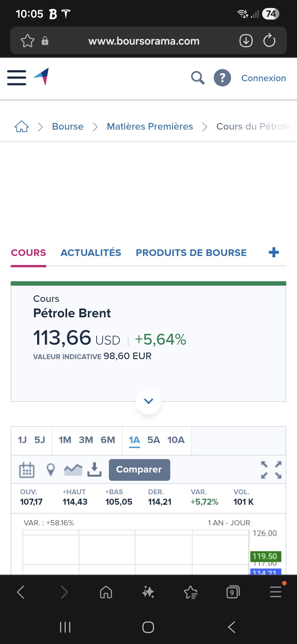Screen dimensions: 297x644
Task: Open the hamburger navigation menu
Action: pyautogui.click(x=16, y=78)
